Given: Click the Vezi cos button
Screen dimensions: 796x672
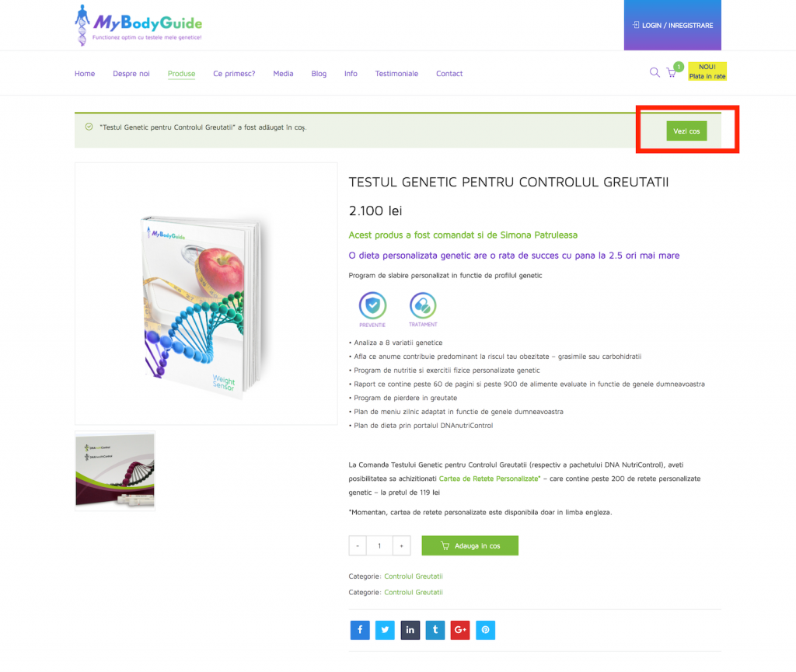Looking at the screenshot, I should pos(686,131).
